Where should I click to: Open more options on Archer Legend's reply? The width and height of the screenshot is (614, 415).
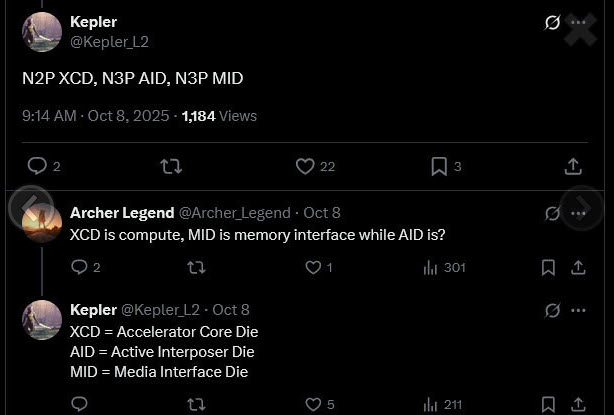pyautogui.click(x=579, y=213)
